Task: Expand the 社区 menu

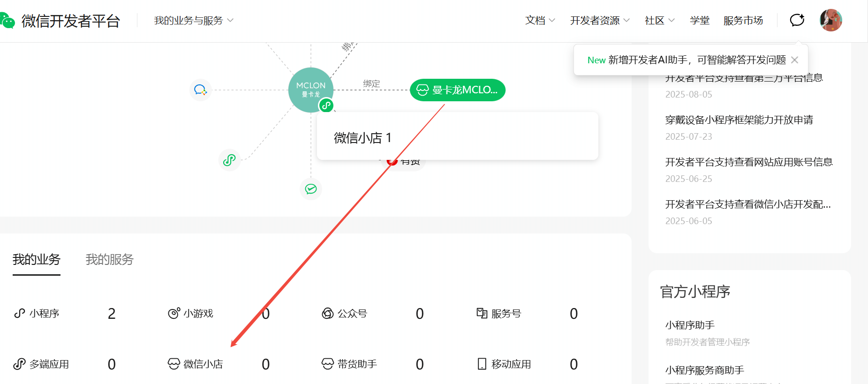Action: (660, 21)
